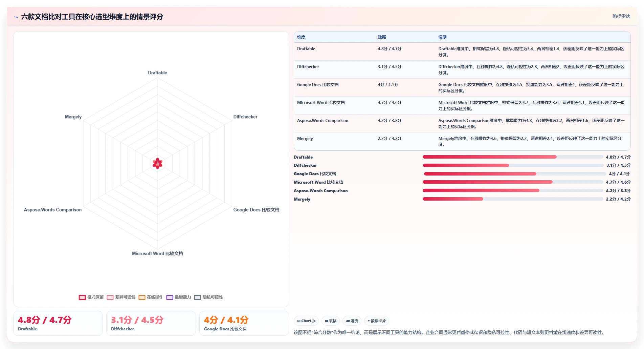644x349 pixels.
Task: Open the Google Docs 4分 / 4.1分 summary card
Action: (x=244, y=323)
